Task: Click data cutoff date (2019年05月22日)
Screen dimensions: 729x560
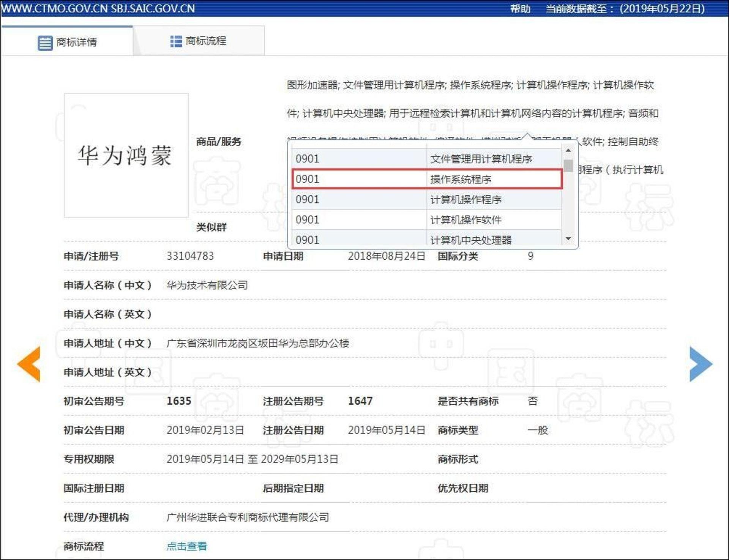Action: (662, 8)
